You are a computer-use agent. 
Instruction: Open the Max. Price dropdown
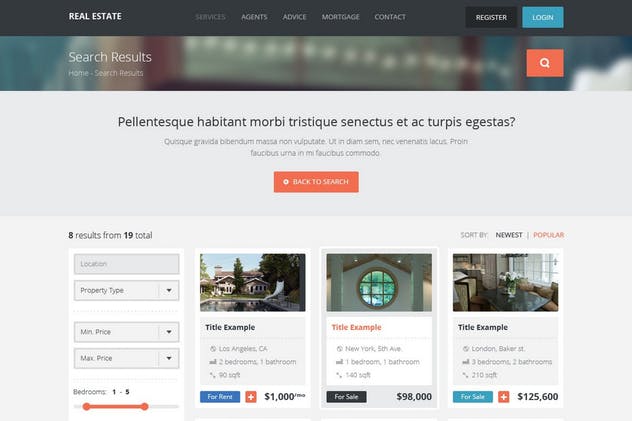coord(127,358)
